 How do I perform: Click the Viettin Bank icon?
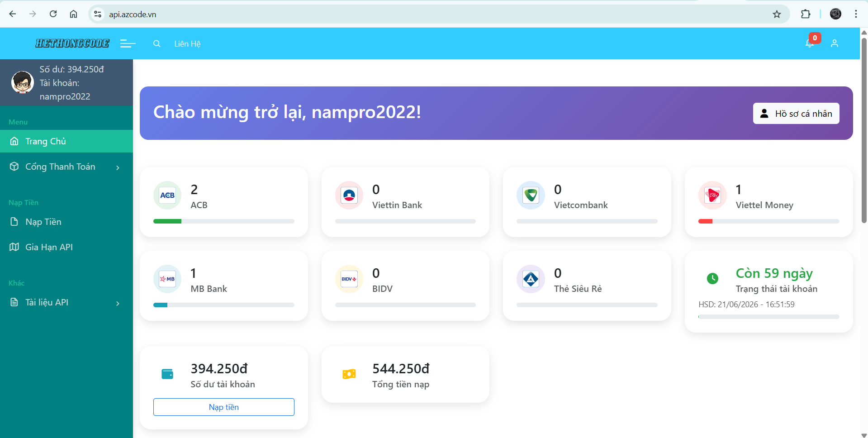point(349,195)
